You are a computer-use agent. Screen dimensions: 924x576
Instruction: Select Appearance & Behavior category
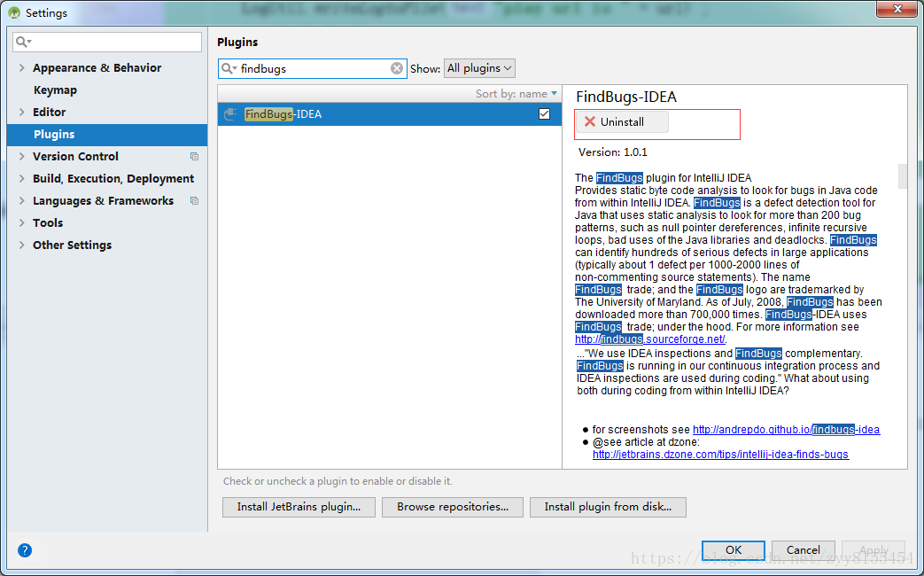[x=97, y=68]
